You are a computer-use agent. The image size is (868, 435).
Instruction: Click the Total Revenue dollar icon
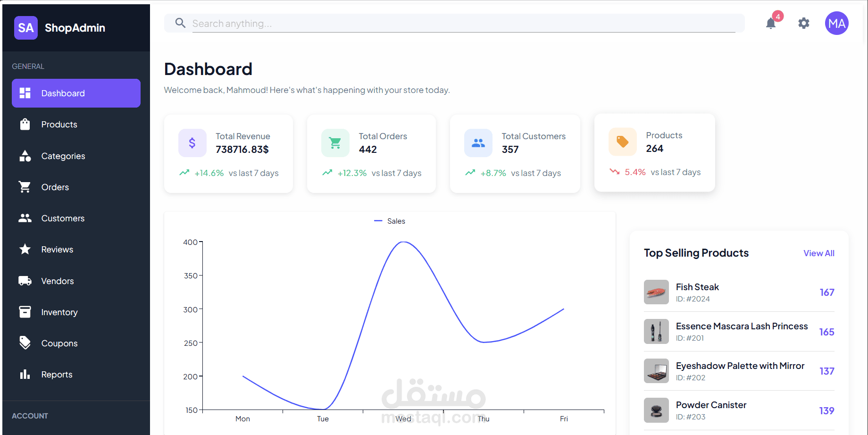pyautogui.click(x=192, y=143)
